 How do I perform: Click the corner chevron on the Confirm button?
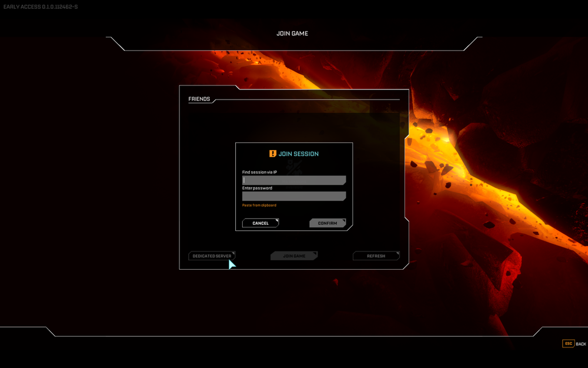pos(345,219)
